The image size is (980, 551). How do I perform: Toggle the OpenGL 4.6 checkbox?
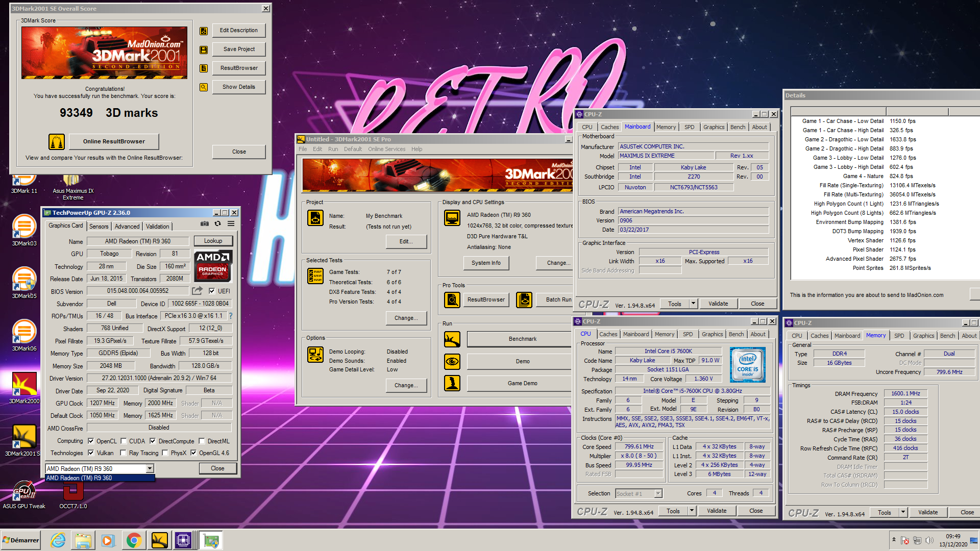pos(193,453)
